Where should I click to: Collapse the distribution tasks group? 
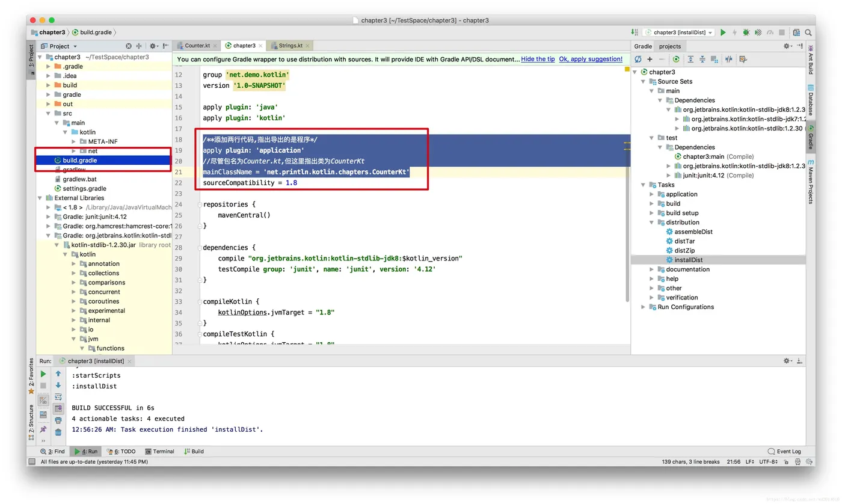point(652,223)
